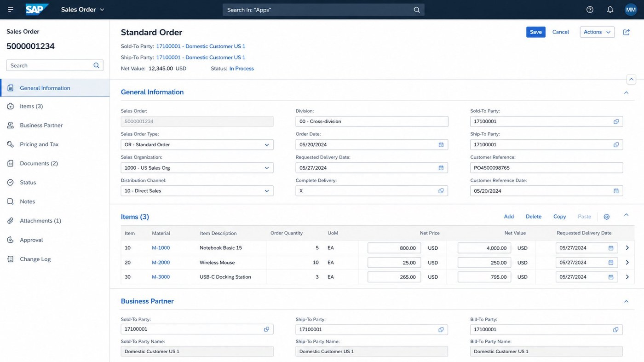
Task: Click the SAP logo
Action: point(37,9)
